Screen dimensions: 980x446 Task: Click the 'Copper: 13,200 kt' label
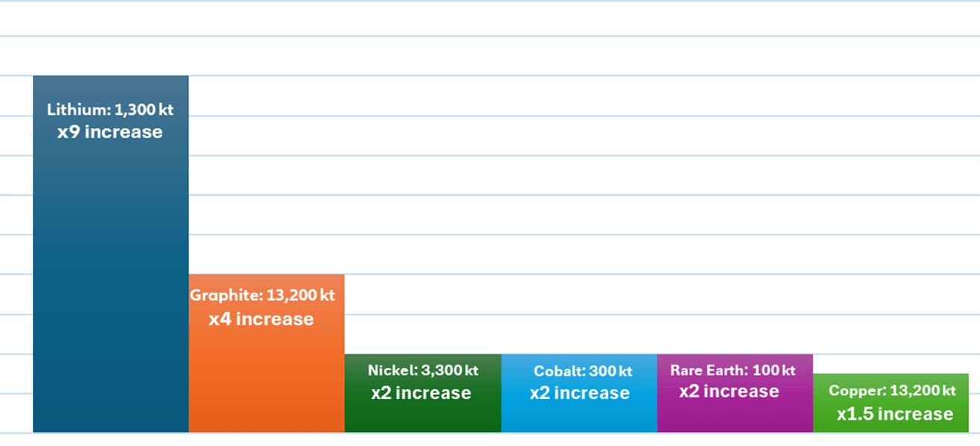tap(892, 391)
